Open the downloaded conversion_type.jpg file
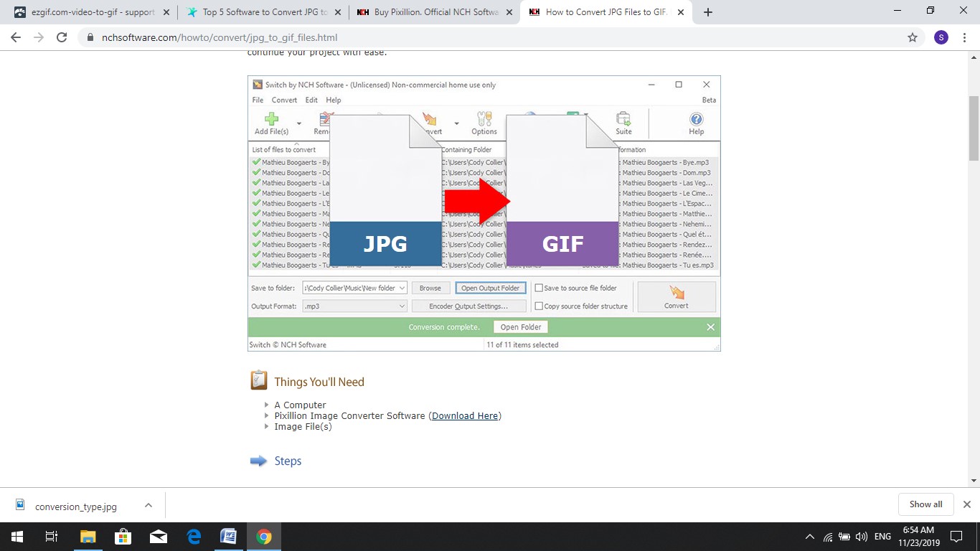 [75, 506]
